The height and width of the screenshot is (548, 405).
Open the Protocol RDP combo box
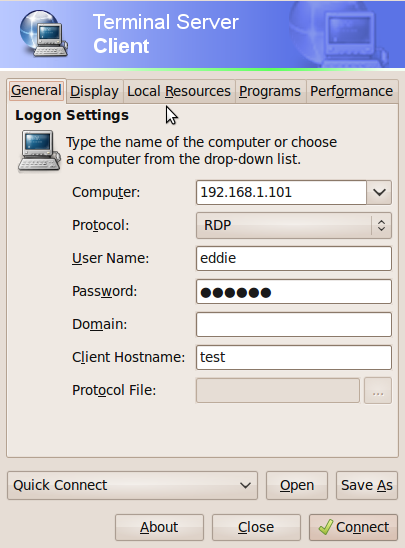point(294,225)
